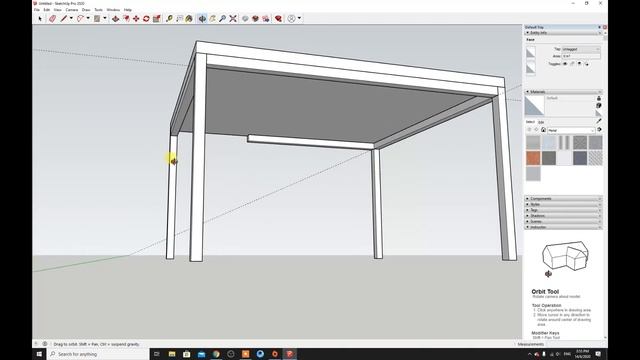Open the Extension Manager ruby icon
The image size is (640, 360).
click(278, 18)
